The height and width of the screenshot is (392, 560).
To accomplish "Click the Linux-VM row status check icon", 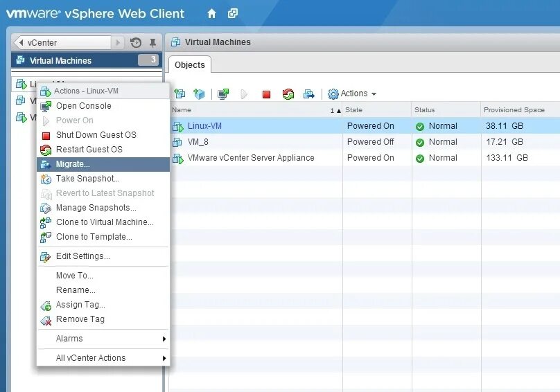I will pyautogui.click(x=420, y=126).
